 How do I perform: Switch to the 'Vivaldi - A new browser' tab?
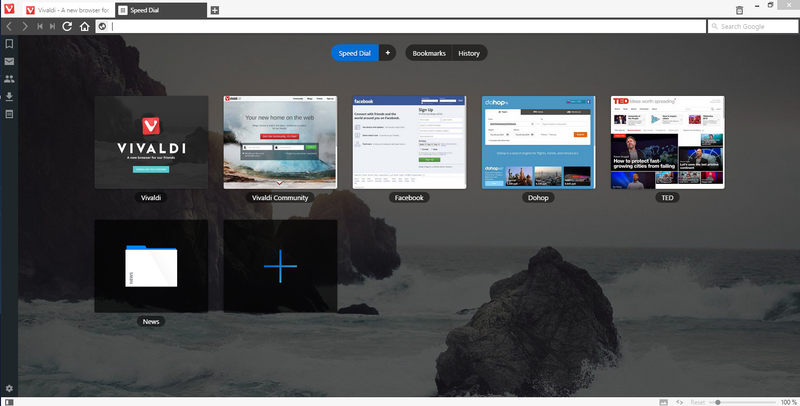coord(68,10)
